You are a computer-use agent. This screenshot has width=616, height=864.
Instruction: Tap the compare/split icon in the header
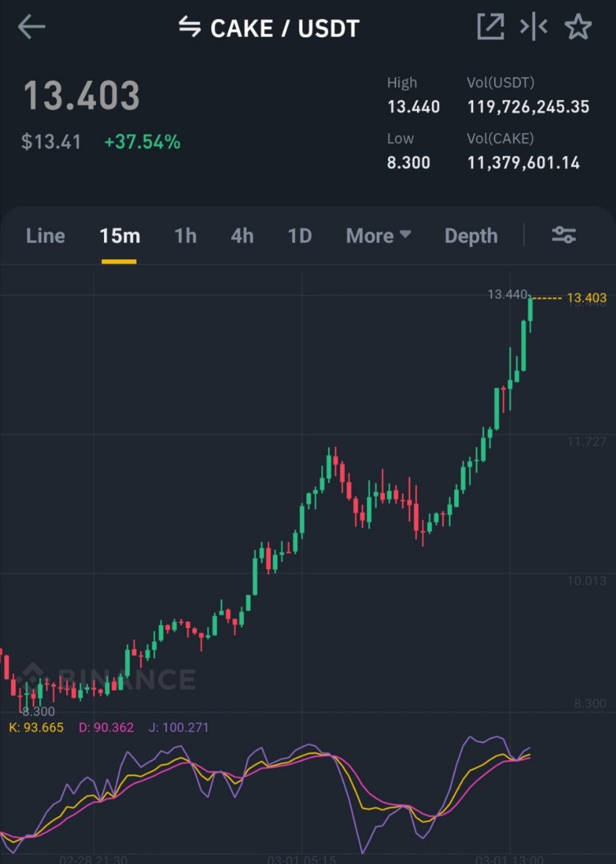point(533,27)
